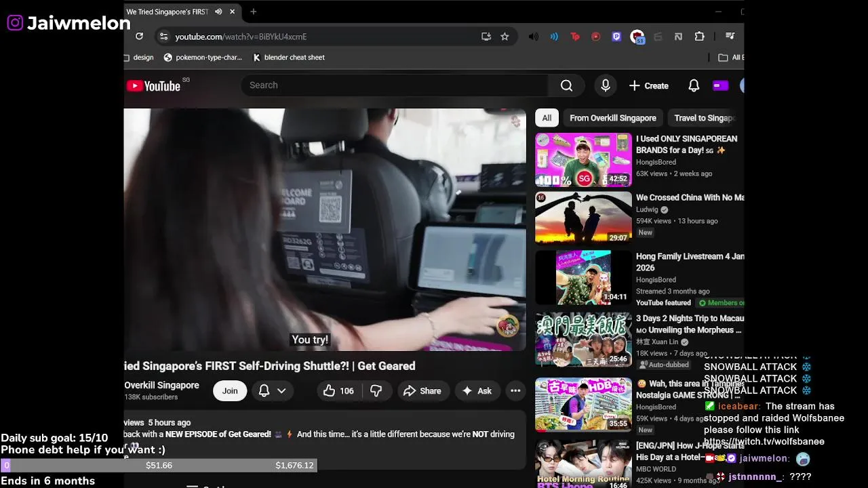This screenshot has width=868, height=488.
Task: Open the 'design' bookmark
Action: tap(139, 58)
